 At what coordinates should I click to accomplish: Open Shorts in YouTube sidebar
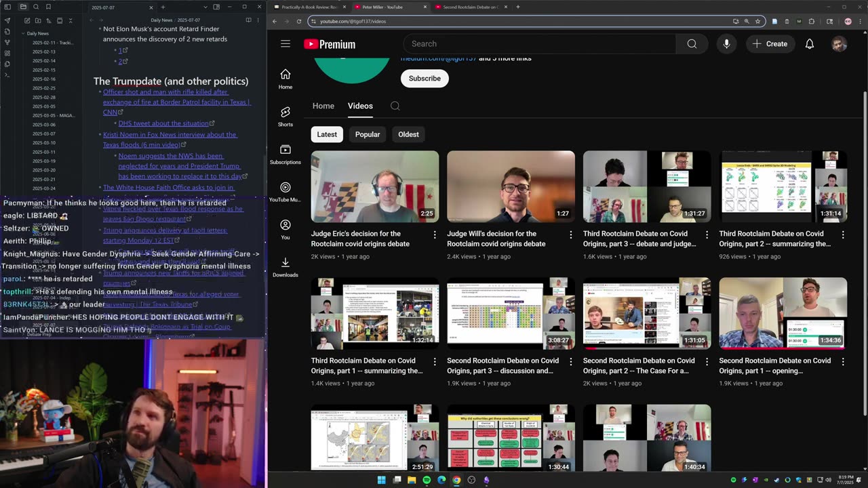(285, 116)
